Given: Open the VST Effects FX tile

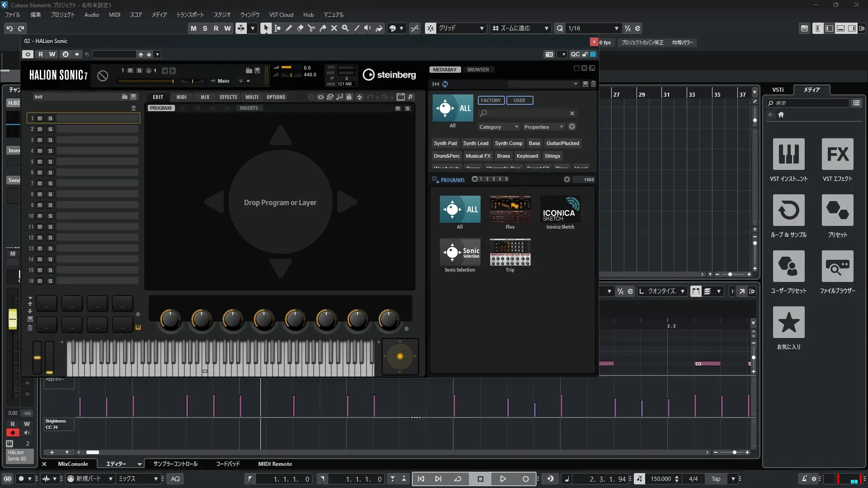Looking at the screenshot, I should coord(837,155).
